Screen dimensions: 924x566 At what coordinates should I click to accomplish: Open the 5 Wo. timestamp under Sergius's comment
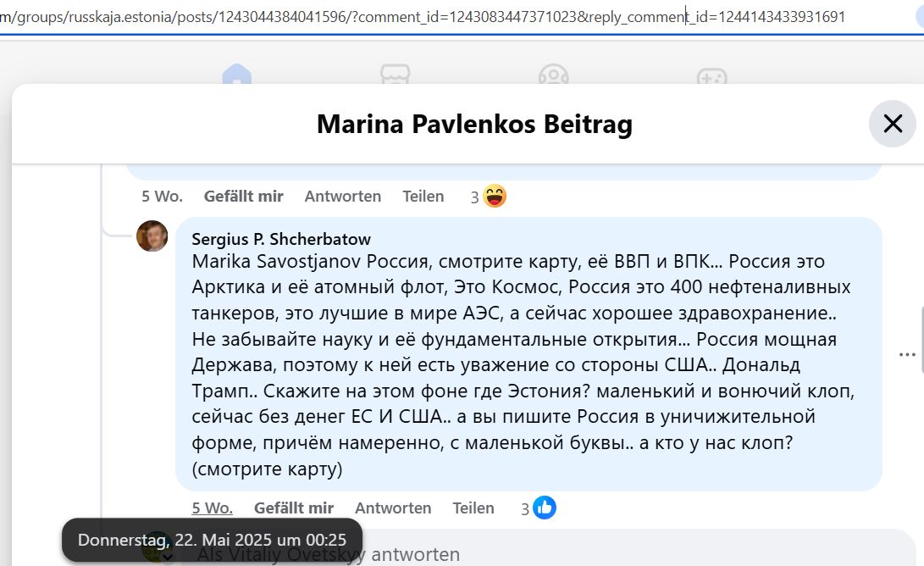pos(212,508)
